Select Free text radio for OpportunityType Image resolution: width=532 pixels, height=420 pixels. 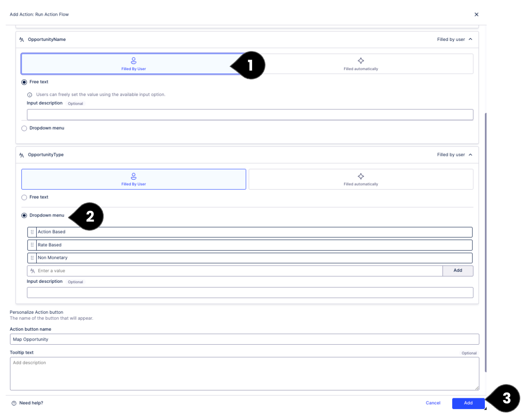point(24,197)
